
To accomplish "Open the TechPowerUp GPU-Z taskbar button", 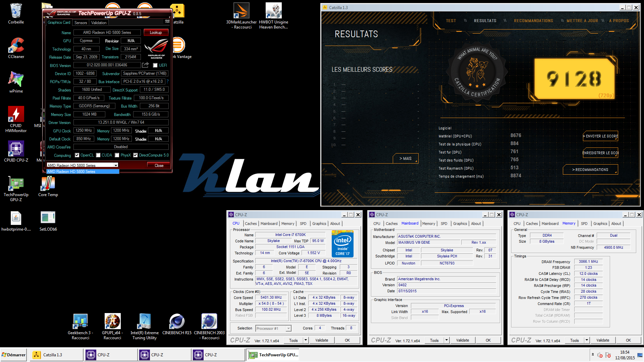I will click(273, 355).
